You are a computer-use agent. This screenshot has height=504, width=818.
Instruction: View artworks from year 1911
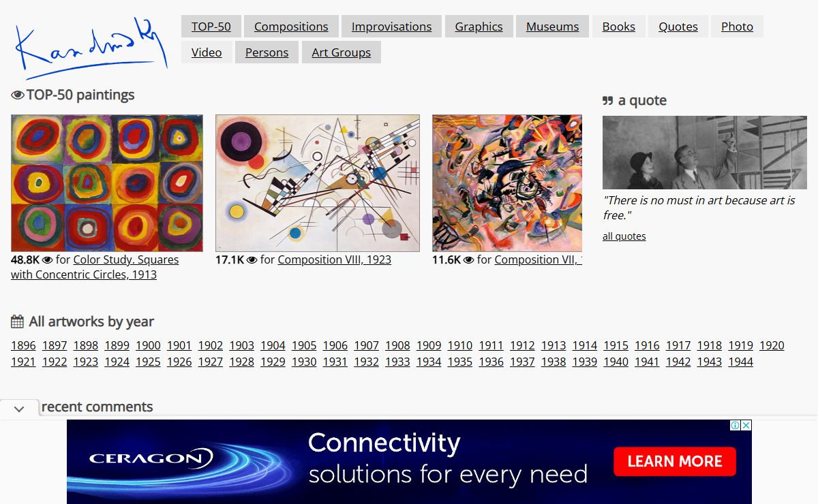491,345
